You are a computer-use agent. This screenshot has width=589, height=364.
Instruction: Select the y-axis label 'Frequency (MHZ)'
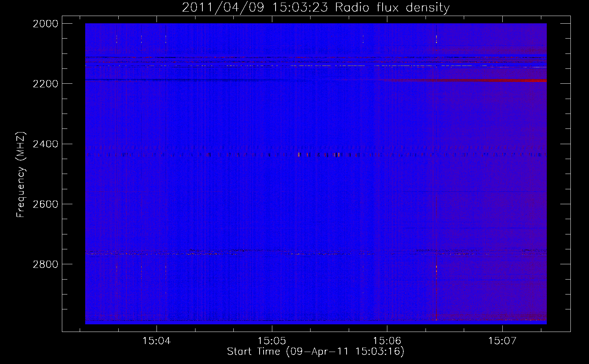[x=21, y=175]
